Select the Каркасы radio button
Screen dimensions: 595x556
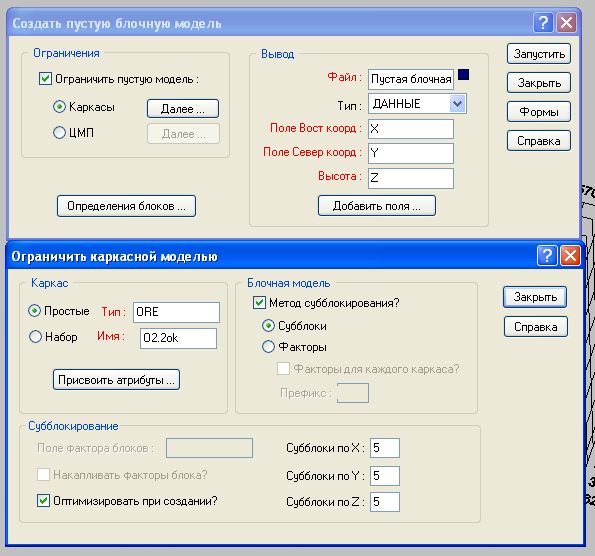[60, 107]
